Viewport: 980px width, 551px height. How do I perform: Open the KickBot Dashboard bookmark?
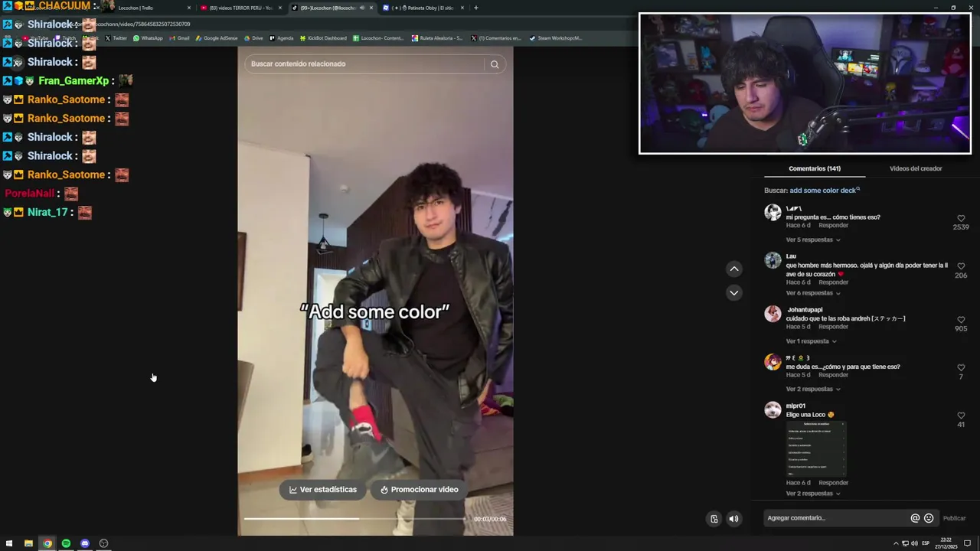tap(323, 38)
